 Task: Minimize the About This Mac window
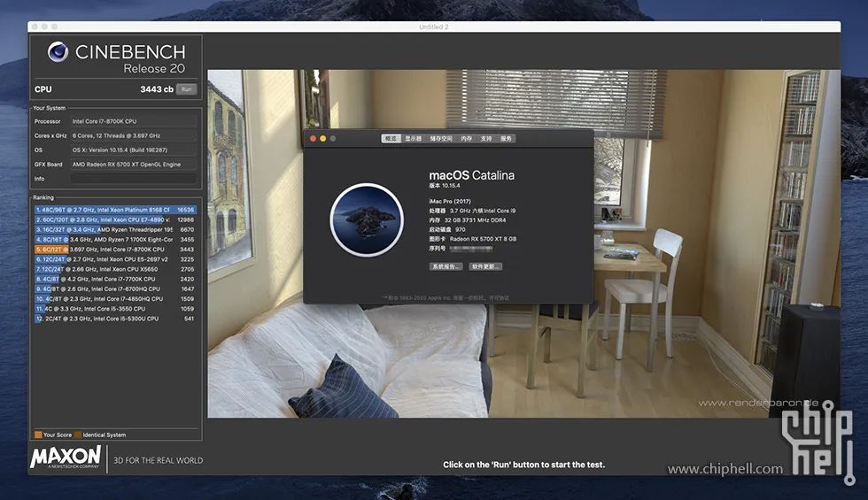click(x=322, y=138)
